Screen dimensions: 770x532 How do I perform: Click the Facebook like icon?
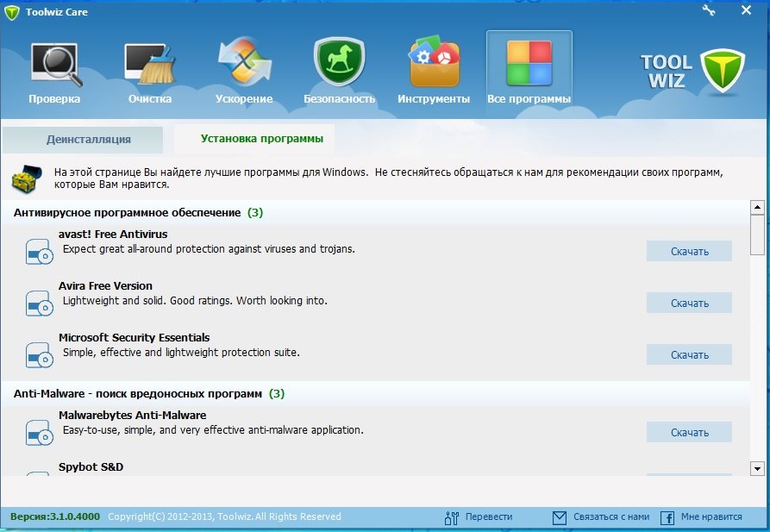pos(667,517)
